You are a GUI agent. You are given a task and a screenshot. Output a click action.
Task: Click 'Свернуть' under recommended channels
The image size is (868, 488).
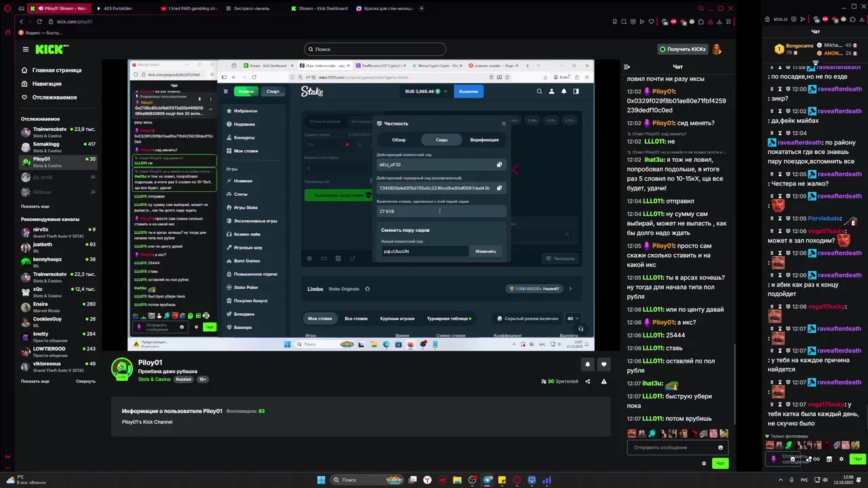tap(85, 381)
